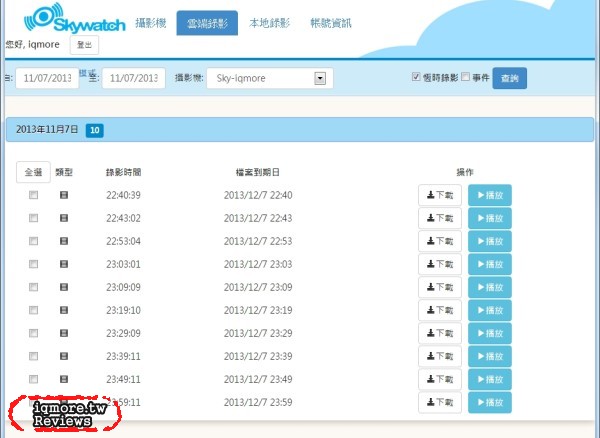The height and width of the screenshot is (438, 600).
Task: Click the 2013年11月7日 date header
Action: point(300,130)
